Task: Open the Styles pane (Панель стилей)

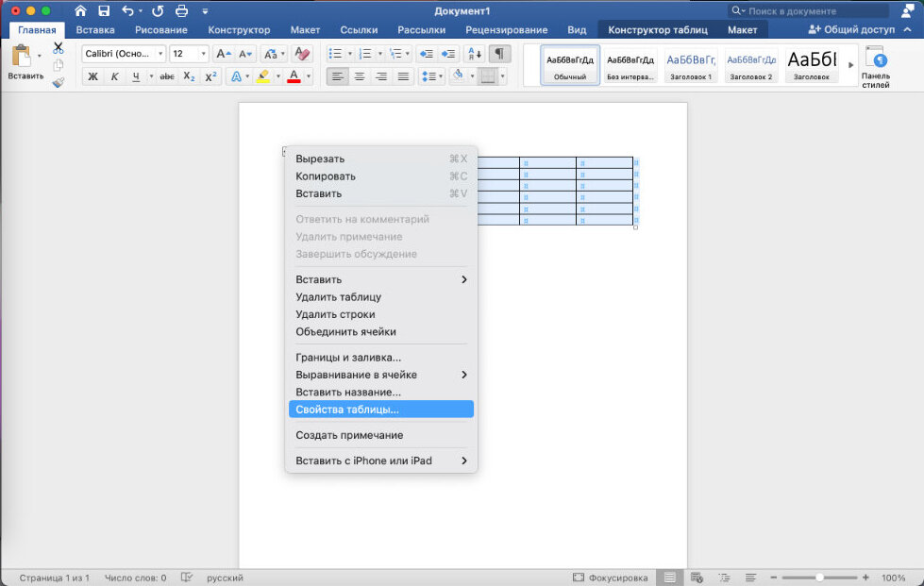Action: (x=875, y=66)
